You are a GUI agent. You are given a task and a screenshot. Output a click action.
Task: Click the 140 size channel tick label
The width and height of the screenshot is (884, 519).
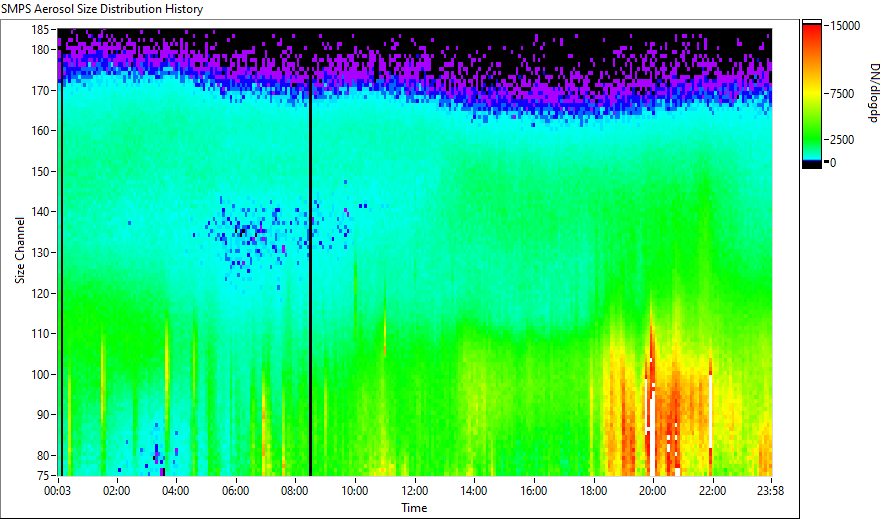click(41, 212)
